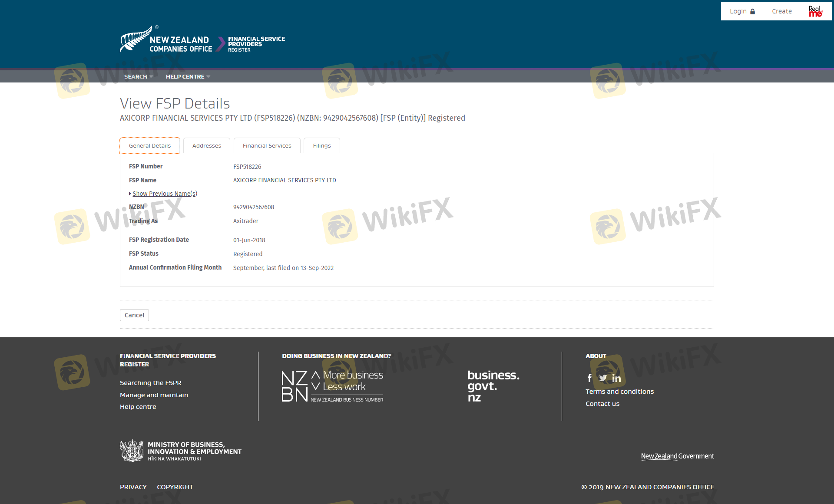The image size is (834, 504).
Task: Select the Filings tab
Action: click(321, 146)
